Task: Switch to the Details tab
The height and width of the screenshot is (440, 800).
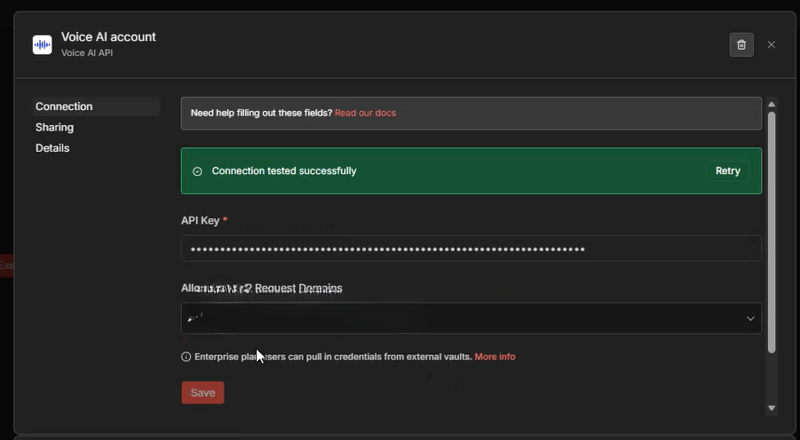Action: pyautogui.click(x=53, y=148)
